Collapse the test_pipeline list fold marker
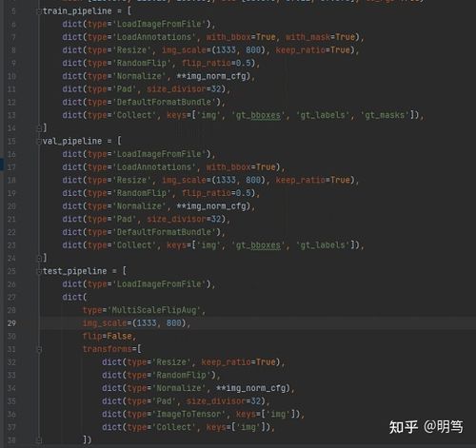 [x=39, y=271]
